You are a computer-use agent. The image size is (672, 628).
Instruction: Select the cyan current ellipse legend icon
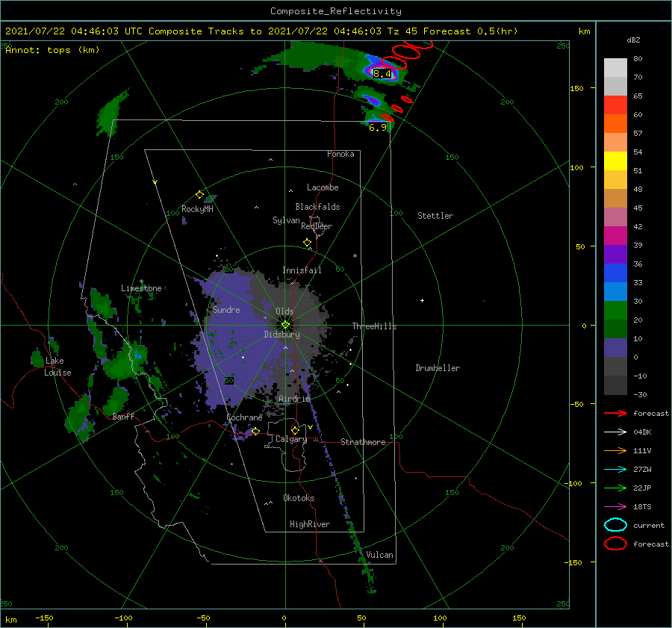point(615,525)
